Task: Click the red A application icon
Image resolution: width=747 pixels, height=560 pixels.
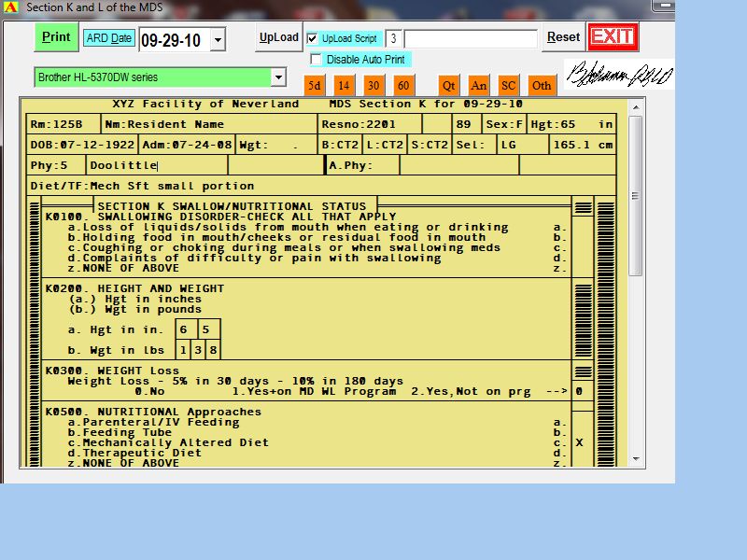Action: 11,7
